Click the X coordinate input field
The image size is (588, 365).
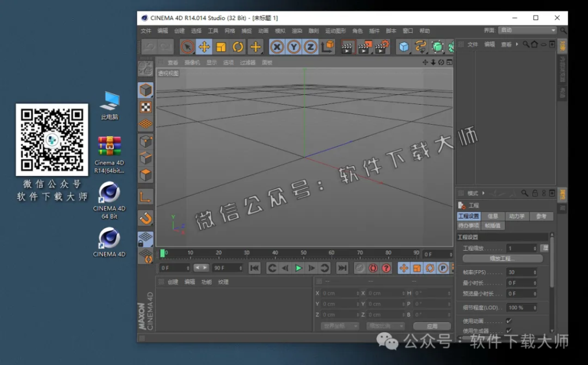point(339,293)
